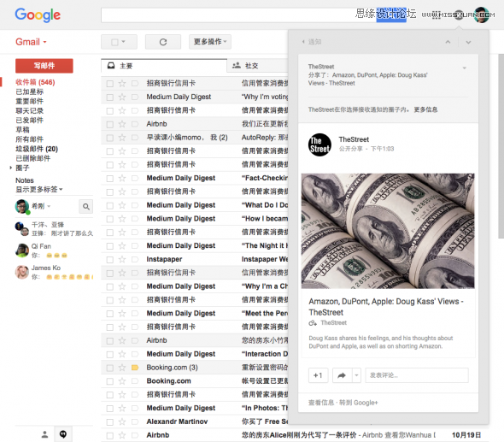The height and width of the screenshot is (442, 504).
Task: Star the Booking.com (3) email
Action: click(x=122, y=368)
